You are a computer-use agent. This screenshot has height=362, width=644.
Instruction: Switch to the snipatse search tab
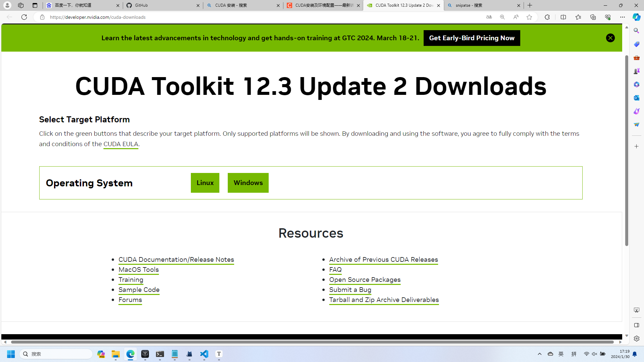[x=483, y=5]
